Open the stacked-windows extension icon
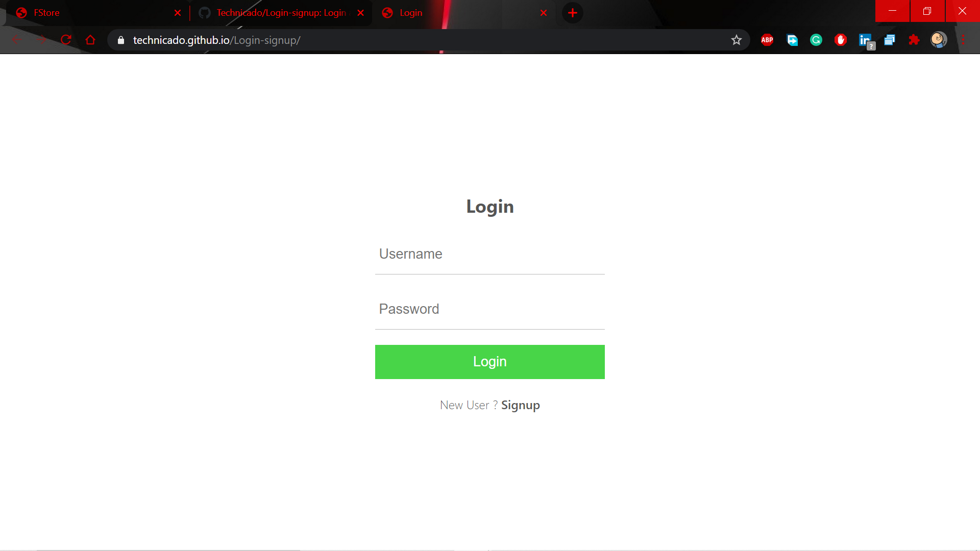Screen dimensions: 980x551 890,40
